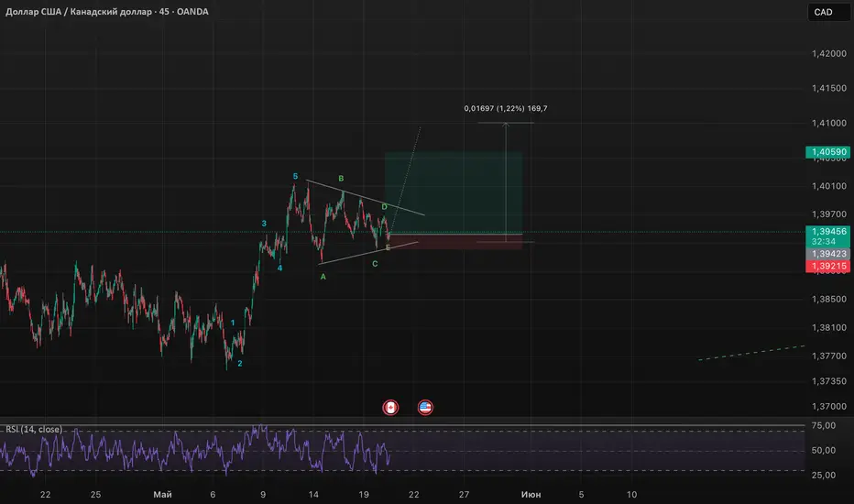
Task: Click the 1,42000 price axis label
Action: click(x=829, y=53)
